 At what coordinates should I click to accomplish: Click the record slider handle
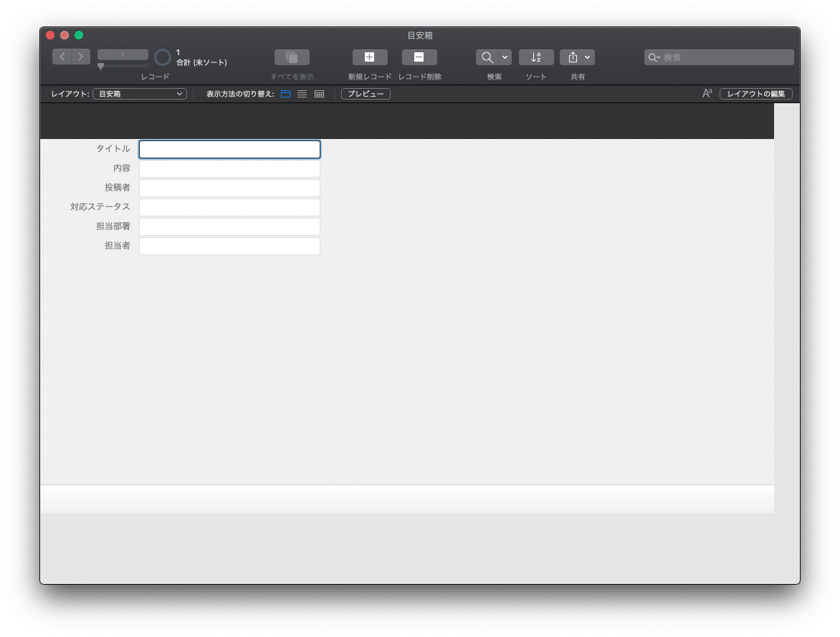(101, 67)
